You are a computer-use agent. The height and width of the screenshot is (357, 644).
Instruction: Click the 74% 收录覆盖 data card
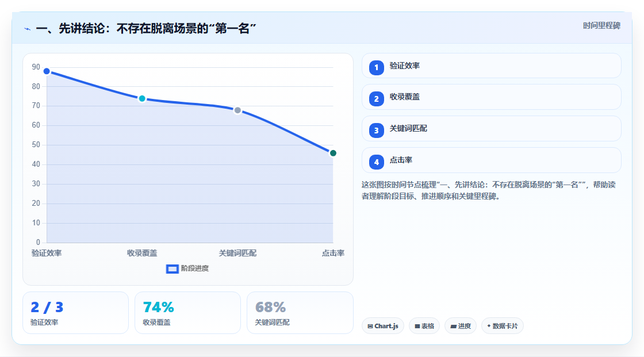click(187, 313)
